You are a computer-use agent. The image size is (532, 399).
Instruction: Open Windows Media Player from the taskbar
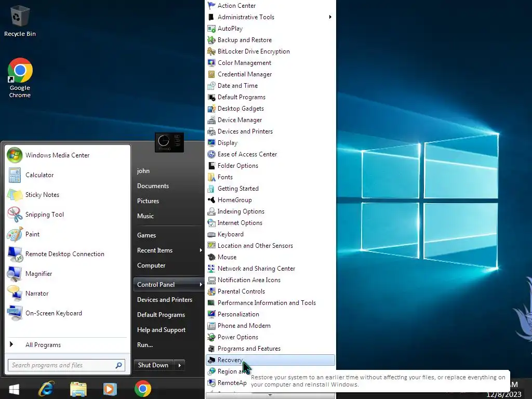point(110,389)
